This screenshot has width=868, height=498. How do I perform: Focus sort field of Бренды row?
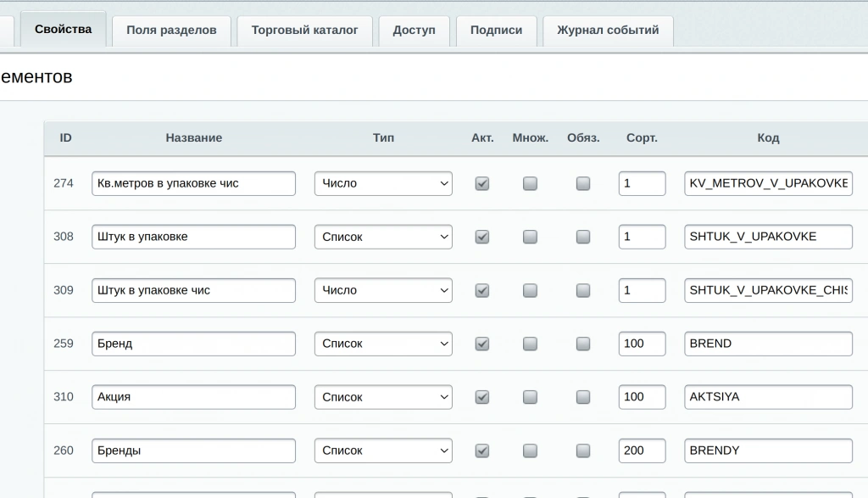(643, 450)
